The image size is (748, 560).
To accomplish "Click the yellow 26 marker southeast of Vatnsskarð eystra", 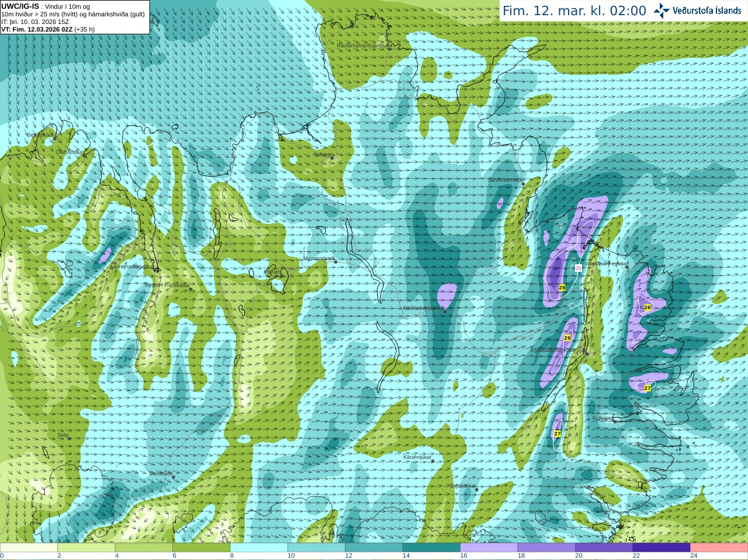I will [647, 307].
